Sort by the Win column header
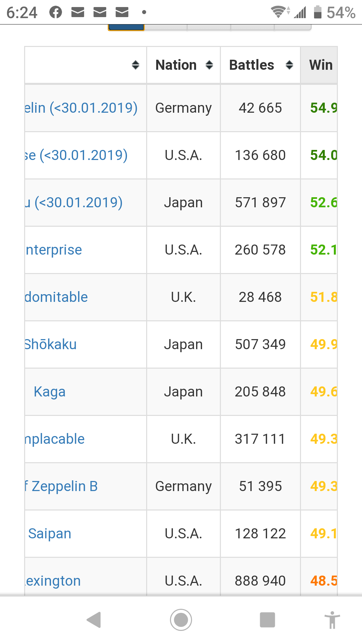 [x=320, y=65]
